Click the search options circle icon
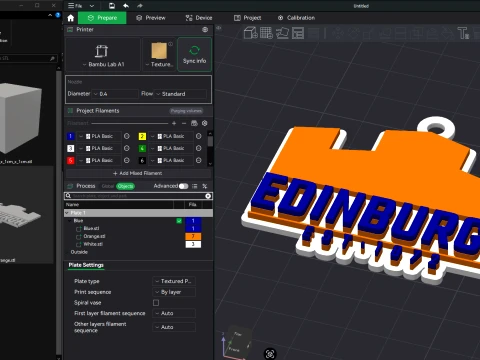The image size is (480, 360). tap(208, 196)
